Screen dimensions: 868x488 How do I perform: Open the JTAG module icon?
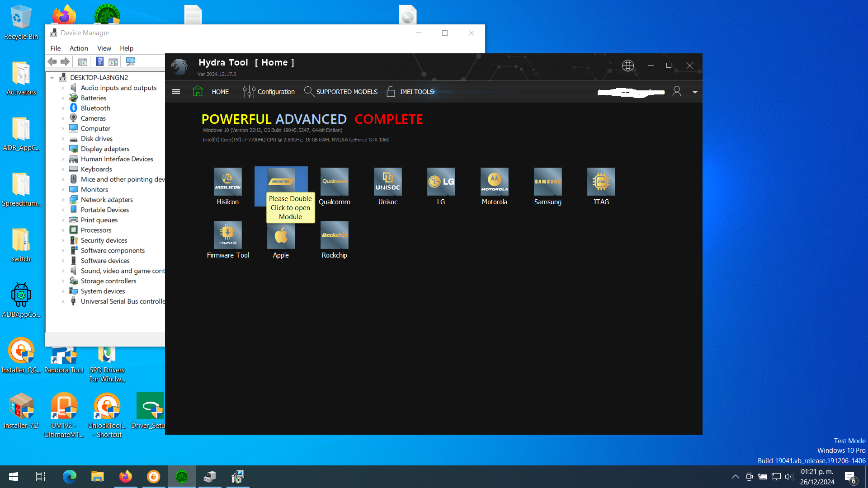tap(601, 182)
